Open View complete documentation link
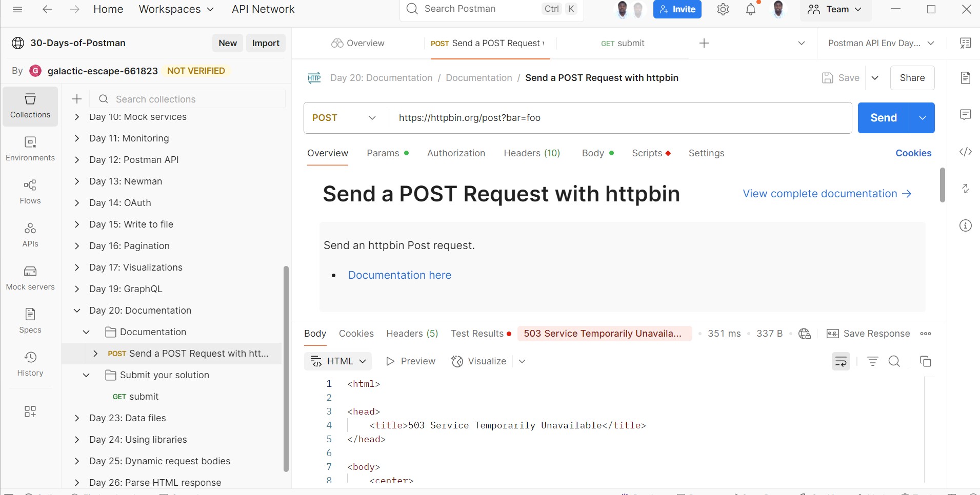The height and width of the screenshot is (495, 980). pos(827,194)
